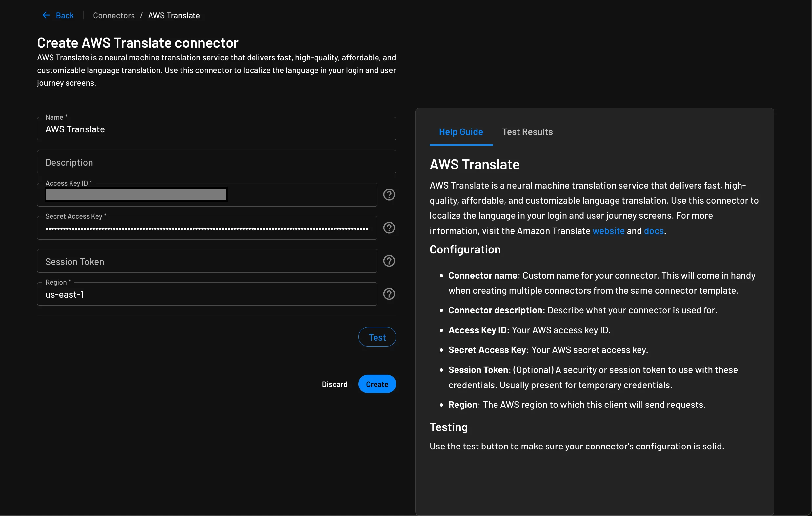Open the Amazon Translate docs link

[654, 231]
